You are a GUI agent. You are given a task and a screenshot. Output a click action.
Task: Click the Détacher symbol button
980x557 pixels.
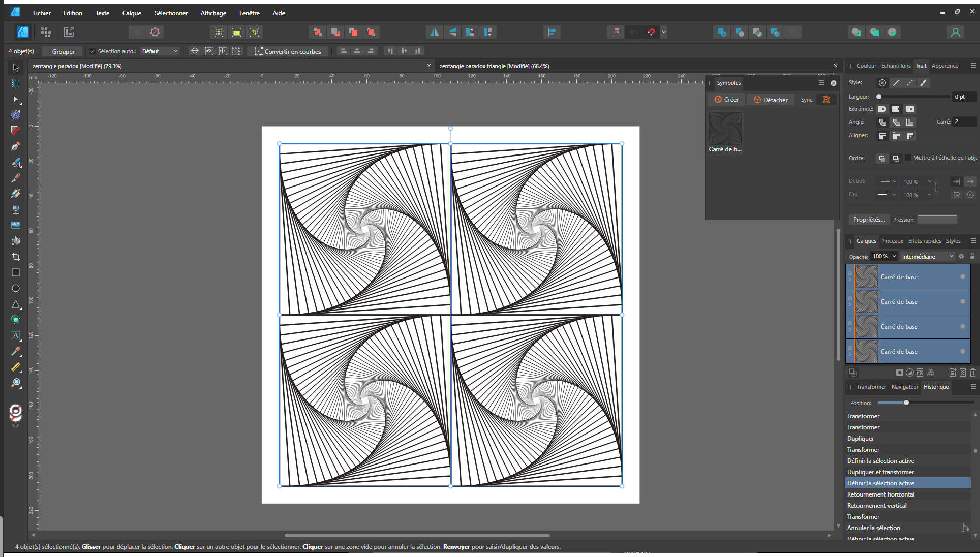click(770, 100)
